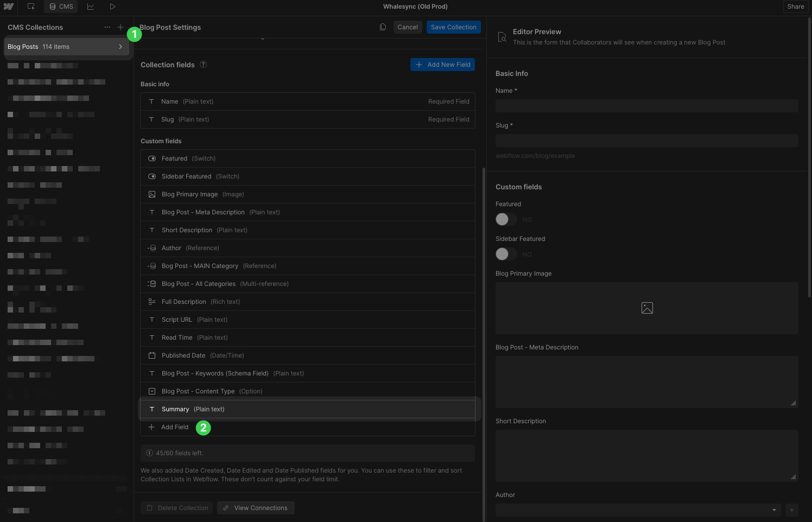Click the Delete Collection button
Screen dimensions: 812x522
tap(177, 508)
